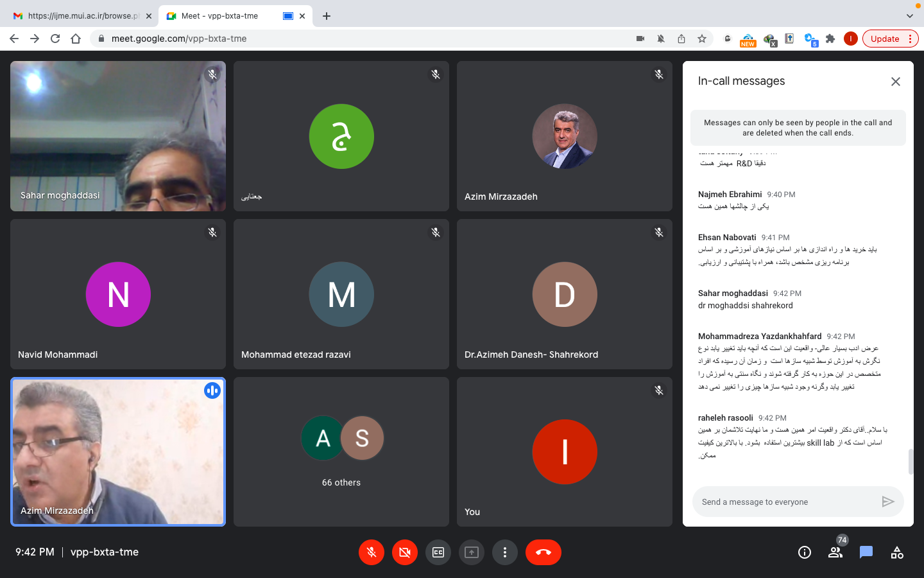Open more options three-dot menu
Image resolution: width=924 pixels, height=578 pixels.
point(505,552)
